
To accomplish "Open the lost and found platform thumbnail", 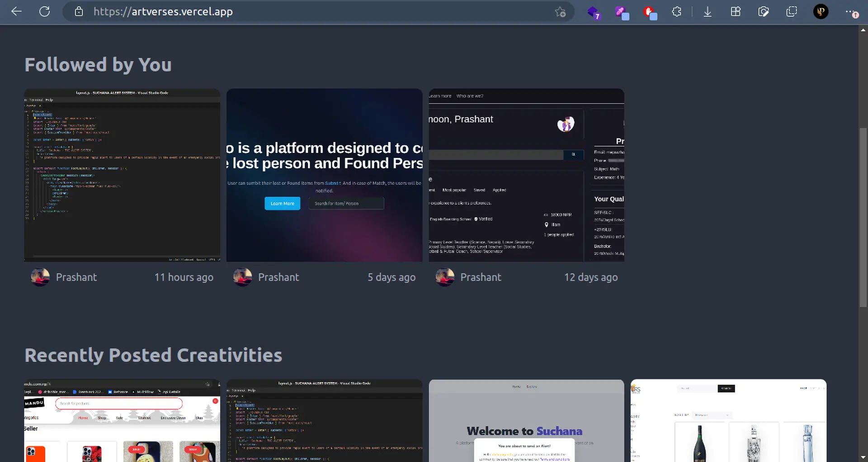I will (324, 175).
